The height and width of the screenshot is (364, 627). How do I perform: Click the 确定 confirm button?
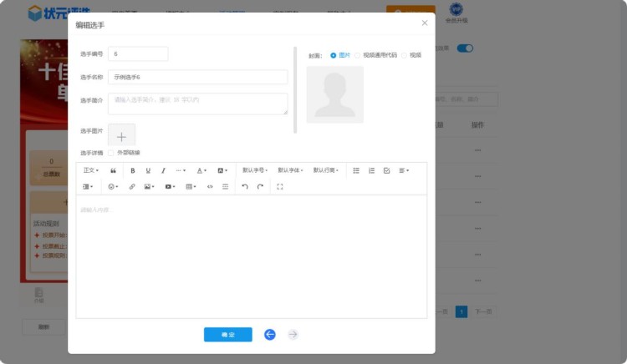coord(227,335)
